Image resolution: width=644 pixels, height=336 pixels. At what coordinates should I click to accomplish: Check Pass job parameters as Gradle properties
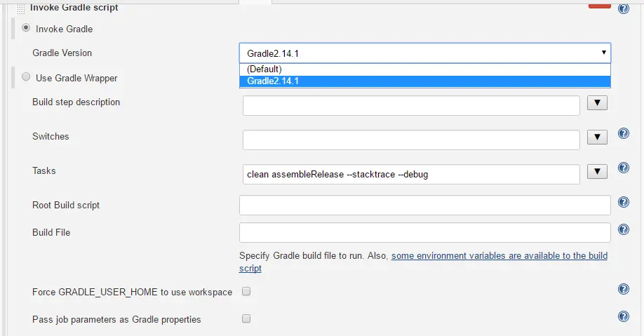click(246, 318)
